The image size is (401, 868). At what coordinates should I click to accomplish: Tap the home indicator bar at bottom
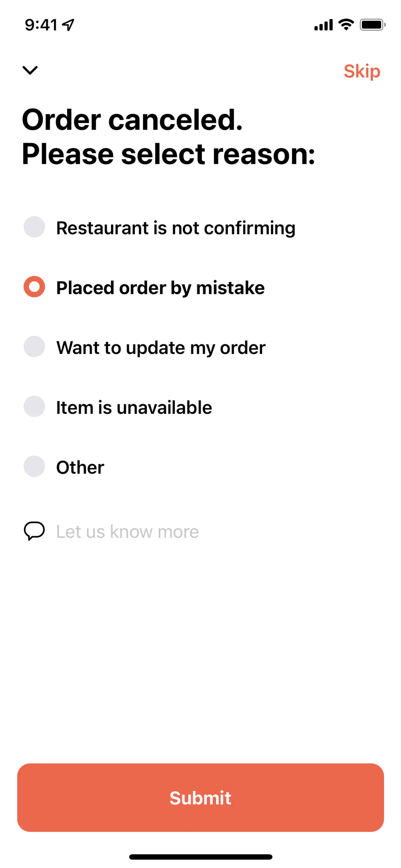(x=200, y=857)
